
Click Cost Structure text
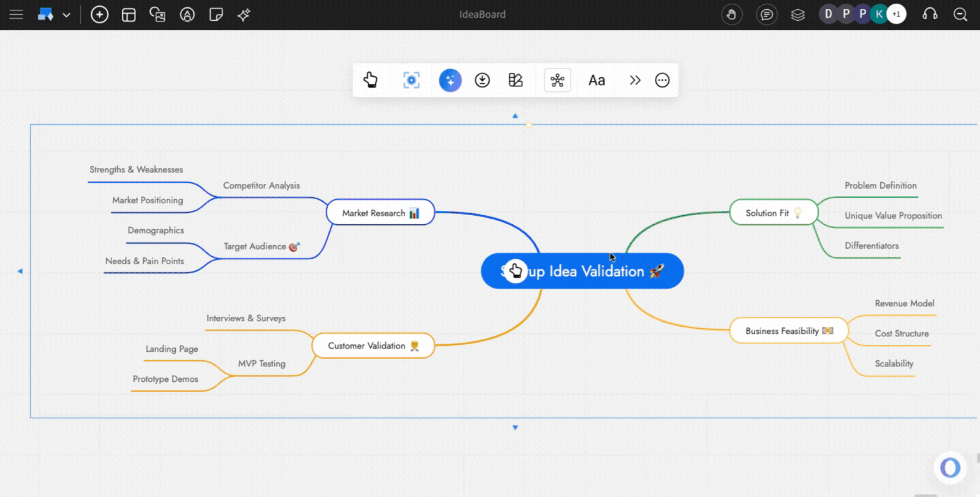tap(902, 333)
